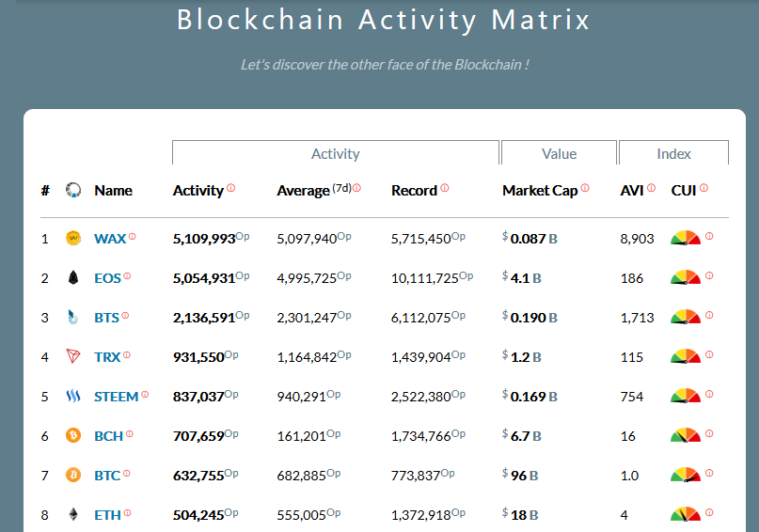Open the WAX blockchain link
This screenshot has width=759, height=532.
point(110,239)
